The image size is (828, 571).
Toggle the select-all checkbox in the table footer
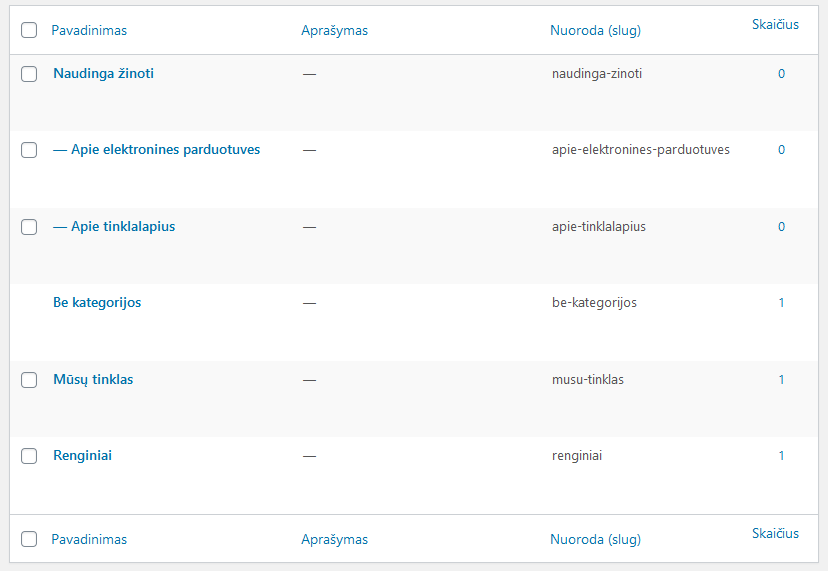29,539
